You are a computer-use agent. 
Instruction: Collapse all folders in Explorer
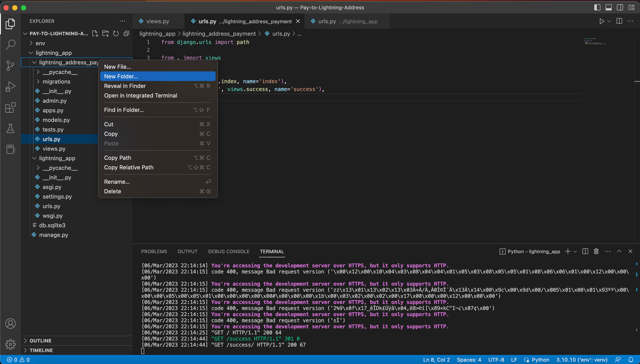pos(126,34)
